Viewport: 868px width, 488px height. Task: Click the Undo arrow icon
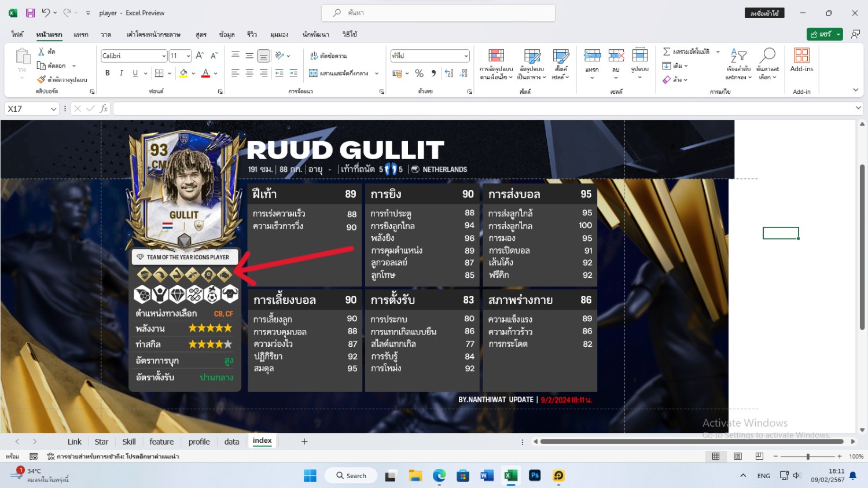pos(46,13)
